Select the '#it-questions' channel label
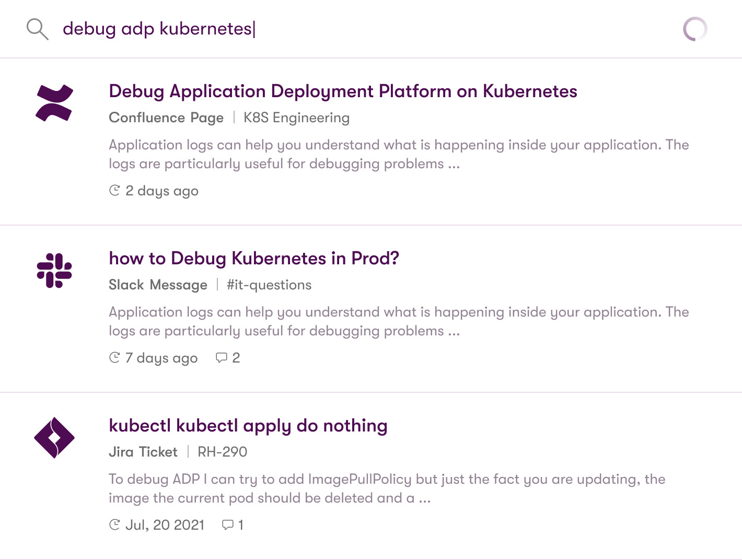 pos(269,285)
